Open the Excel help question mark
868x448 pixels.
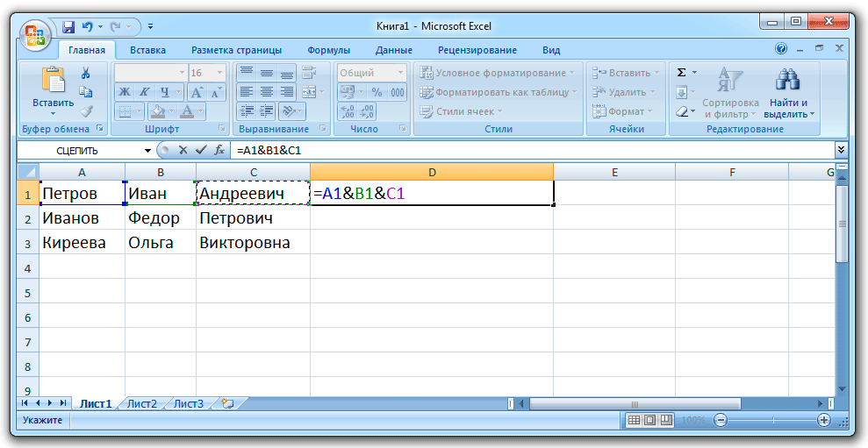tap(781, 49)
